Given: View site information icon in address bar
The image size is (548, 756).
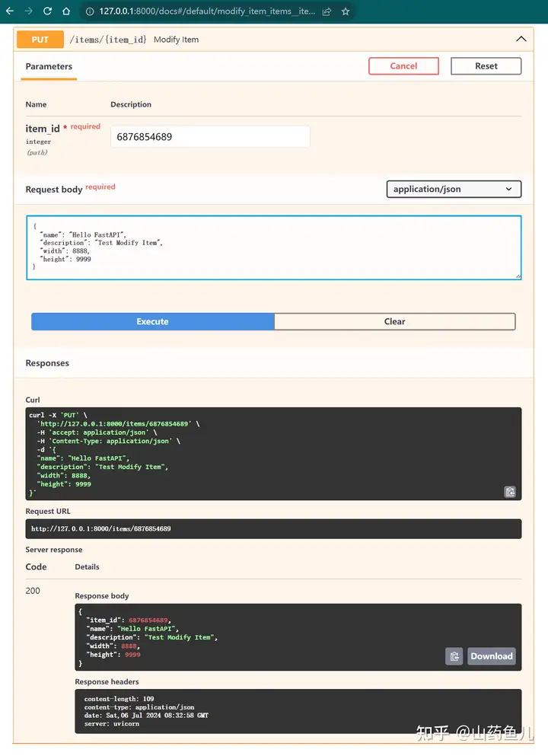Looking at the screenshot, I should tap(90, 11).
